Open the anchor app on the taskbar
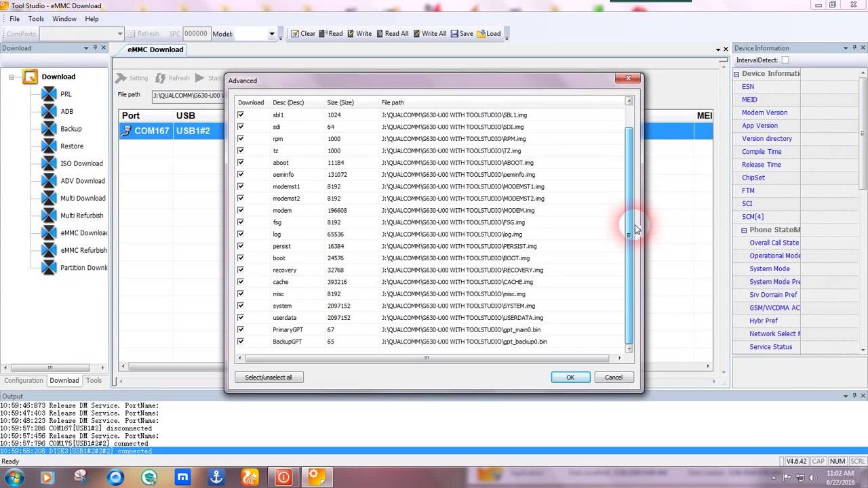868x488 pixels. pos(216,477)
